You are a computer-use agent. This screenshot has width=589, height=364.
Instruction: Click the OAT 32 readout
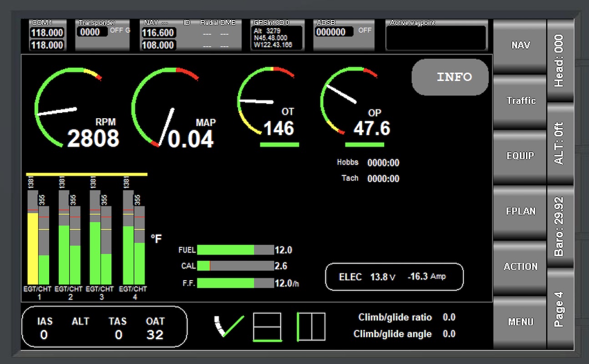coord(155,329)
